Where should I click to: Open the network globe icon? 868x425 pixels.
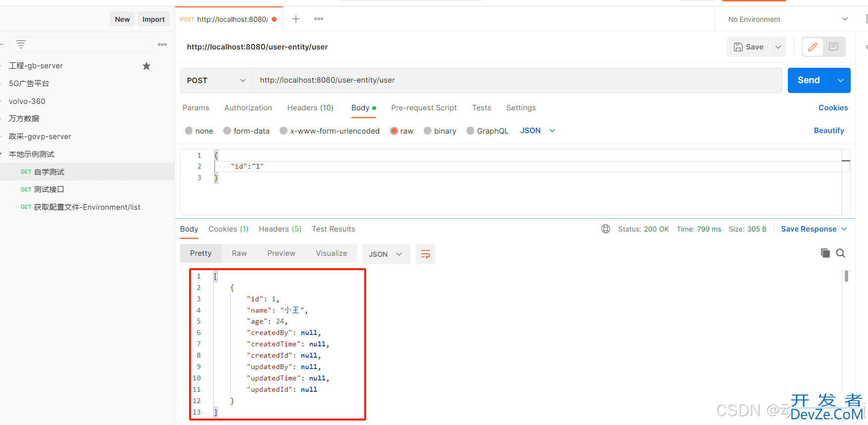point(606,229)
